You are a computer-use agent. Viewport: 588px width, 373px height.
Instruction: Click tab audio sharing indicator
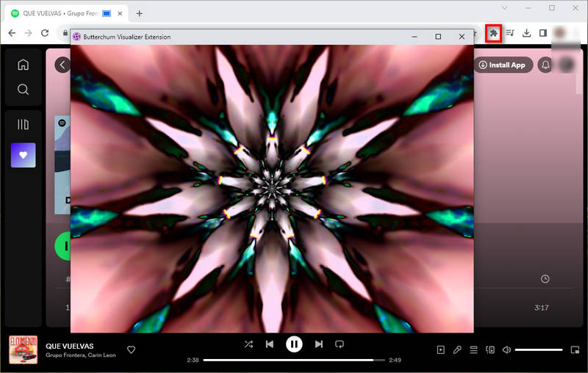[107, 13]
